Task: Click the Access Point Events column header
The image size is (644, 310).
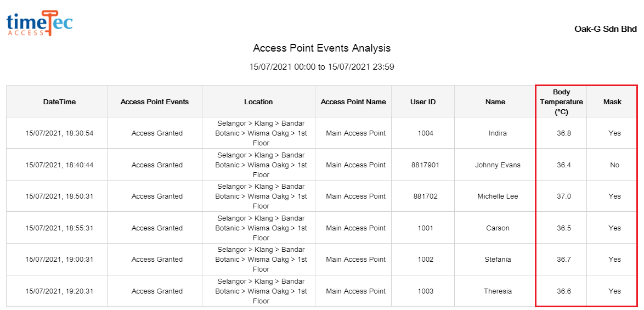Action: pyautogui.click(x=155, y=102)
